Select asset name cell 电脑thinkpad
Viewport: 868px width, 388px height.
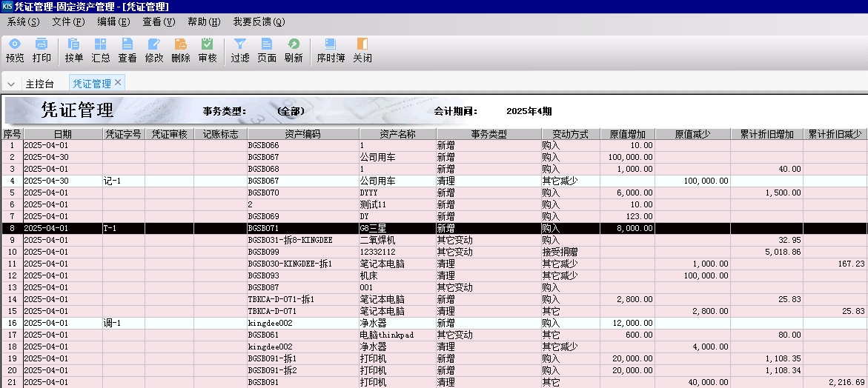pyautogui.click(x=397, y=335)
